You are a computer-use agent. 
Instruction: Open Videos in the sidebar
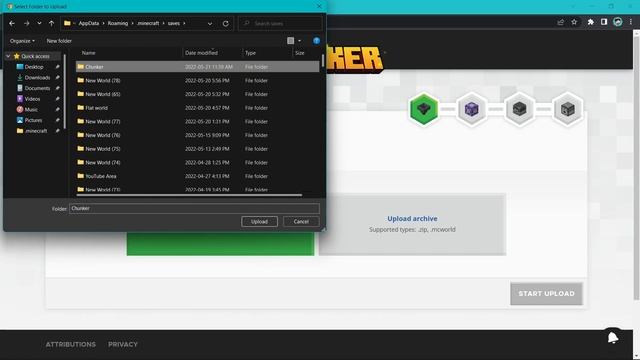click(32, 99)
